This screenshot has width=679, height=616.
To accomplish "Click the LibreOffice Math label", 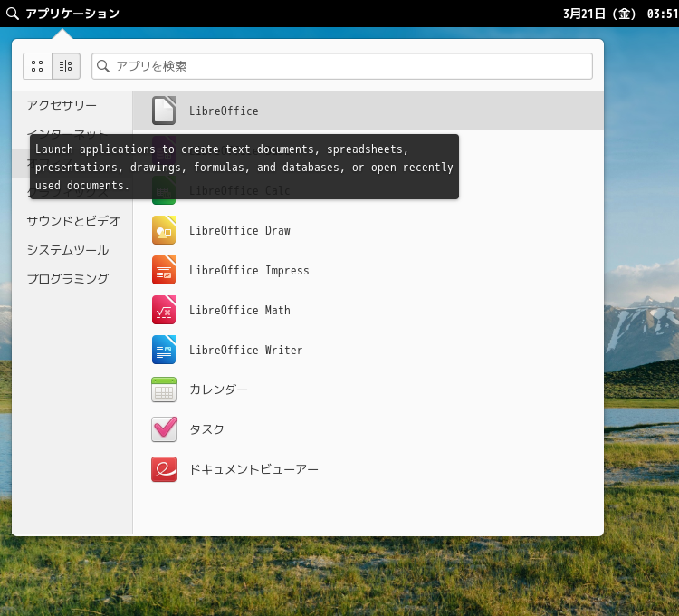I will pos(240,310).
